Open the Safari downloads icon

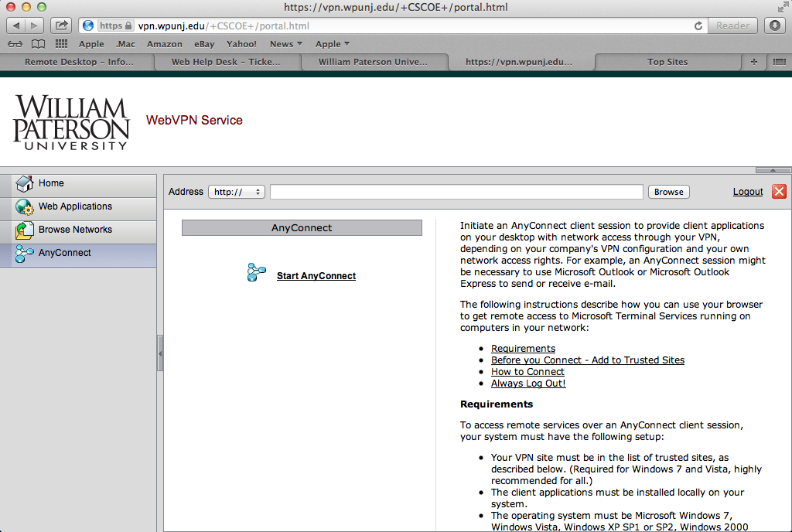click(x=775, y=26)
